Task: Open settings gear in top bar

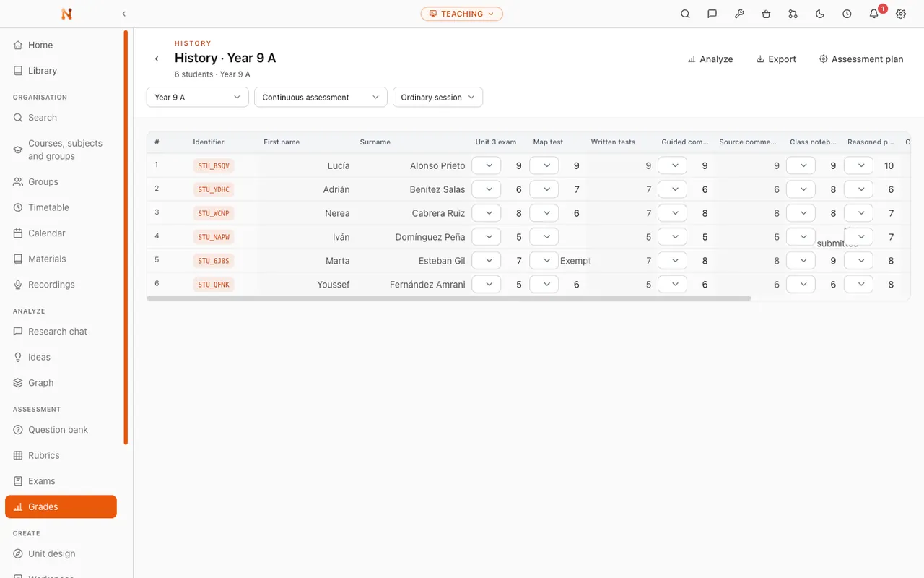Action: [901, 14]
